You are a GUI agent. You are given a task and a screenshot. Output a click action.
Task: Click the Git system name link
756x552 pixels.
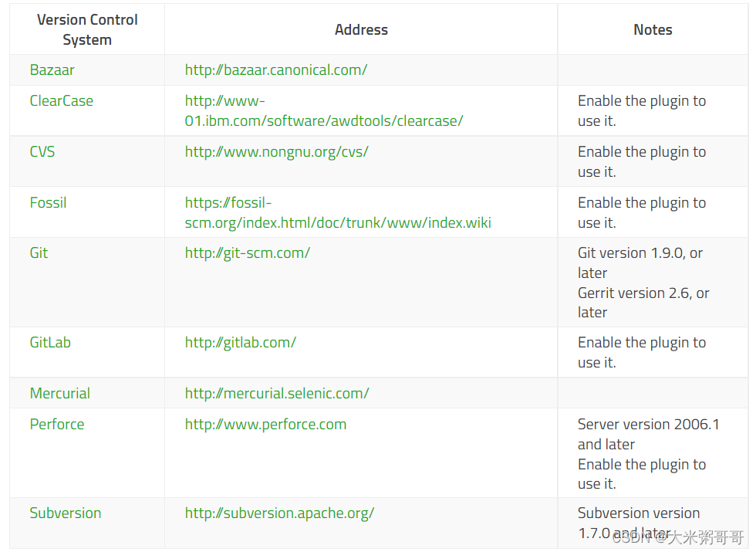39,252
